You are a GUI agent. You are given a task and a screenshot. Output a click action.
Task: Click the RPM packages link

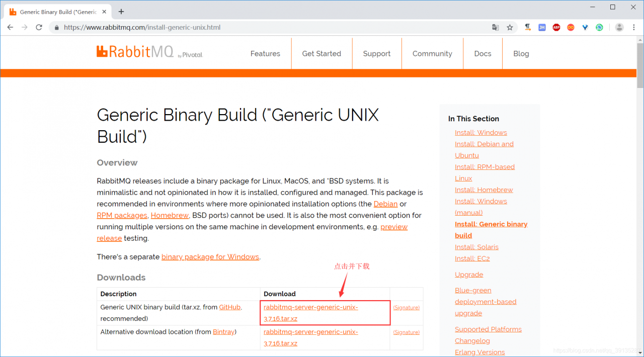(122, 215)
